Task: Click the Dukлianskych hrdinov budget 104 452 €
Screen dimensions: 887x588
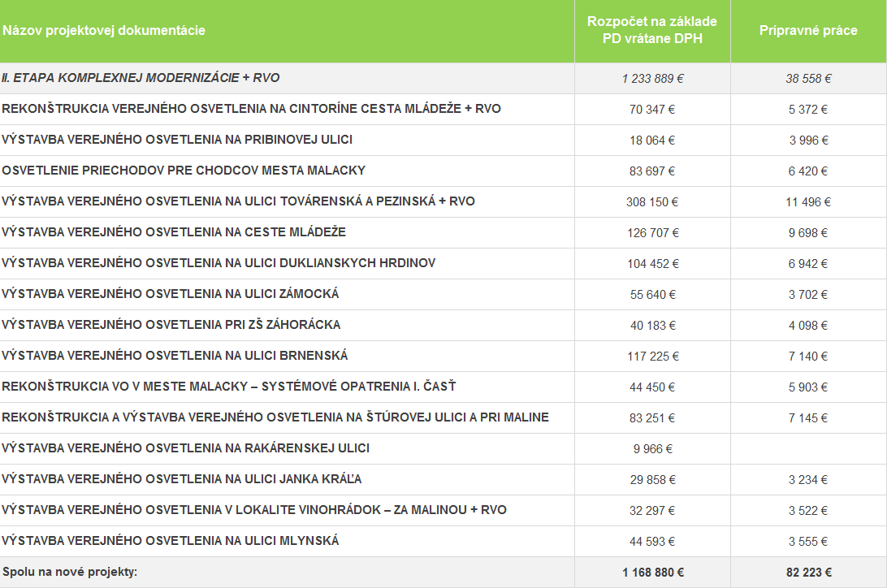Action: pos(652,264)
